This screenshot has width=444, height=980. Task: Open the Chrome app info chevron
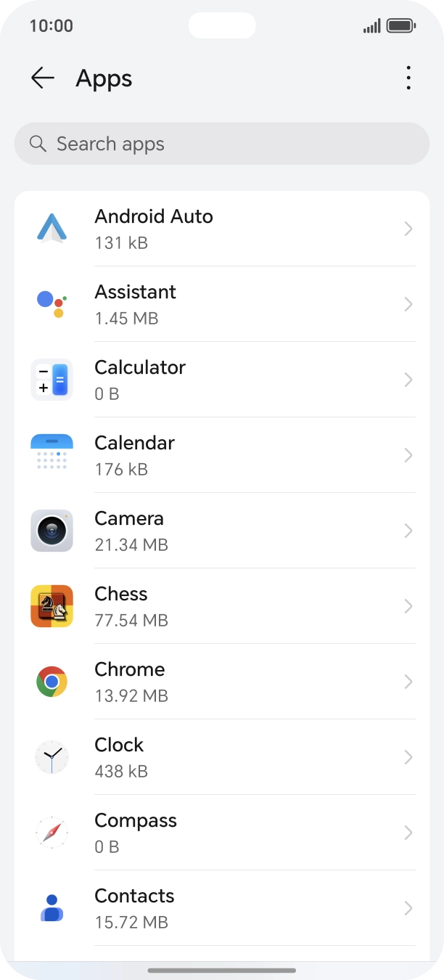pos(408,682)
